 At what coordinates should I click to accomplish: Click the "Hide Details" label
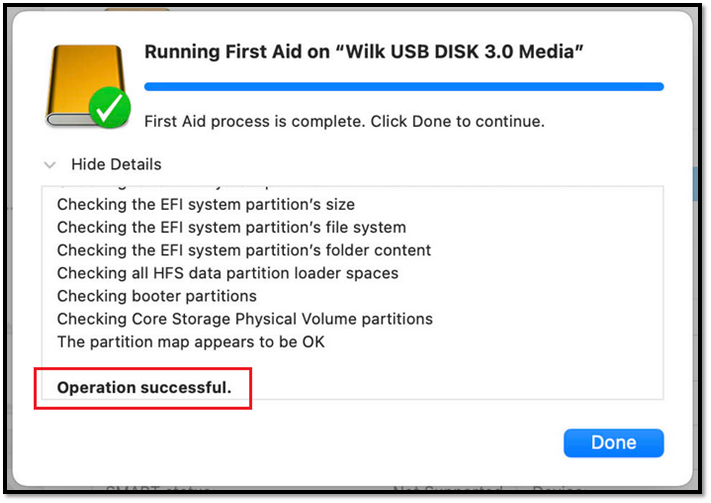(x=116, y=164)
